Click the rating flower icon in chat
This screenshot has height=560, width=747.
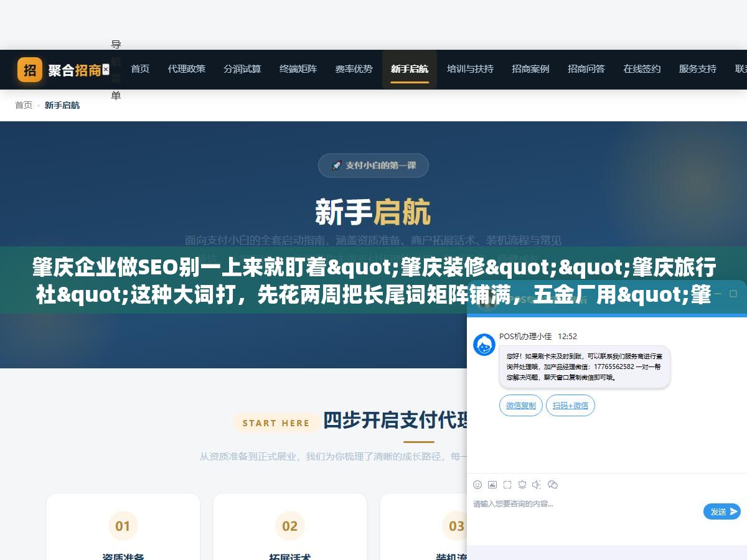point(522,485)
